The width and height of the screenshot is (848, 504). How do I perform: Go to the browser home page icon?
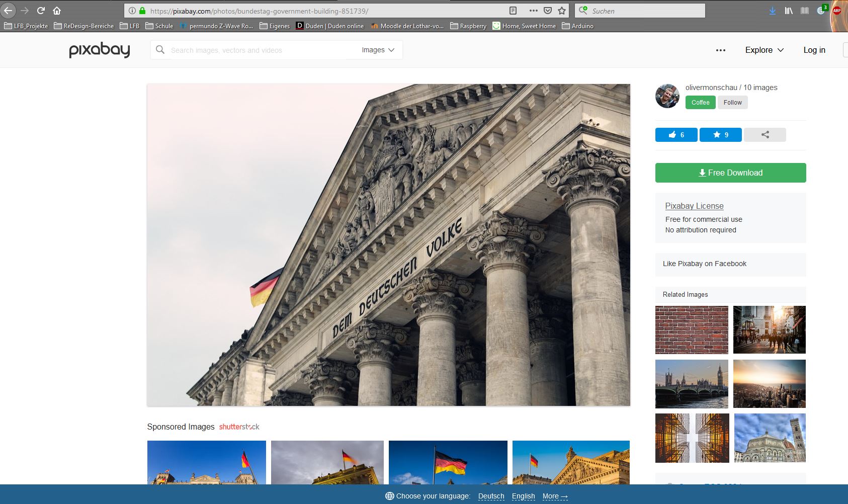pyautogui.click(x=57, y=11)
